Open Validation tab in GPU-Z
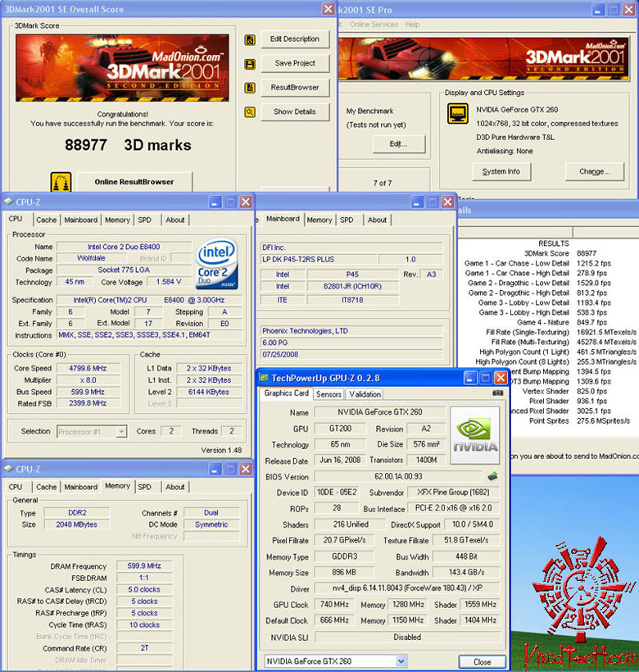Screen dimensions: 639x672 point(365,394)
